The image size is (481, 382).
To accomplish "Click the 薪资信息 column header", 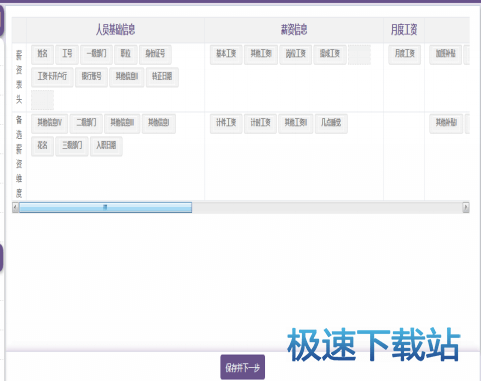I will point(294,30).
